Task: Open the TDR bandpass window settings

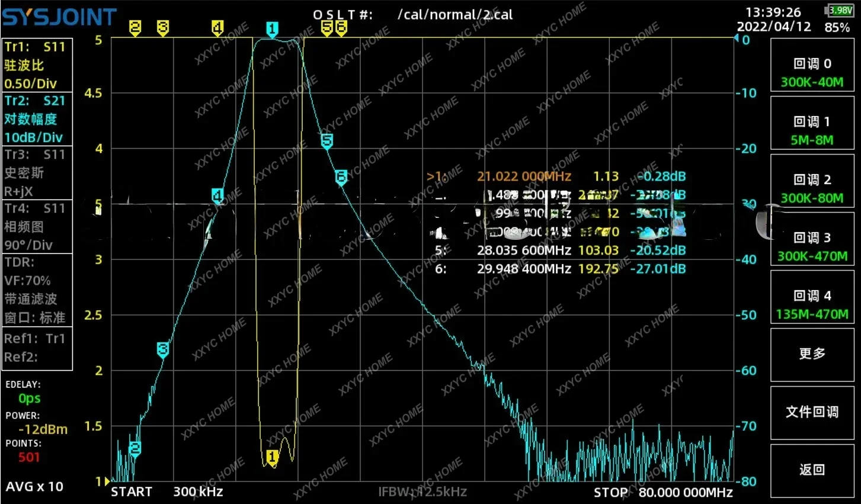Action: point(37,290)
